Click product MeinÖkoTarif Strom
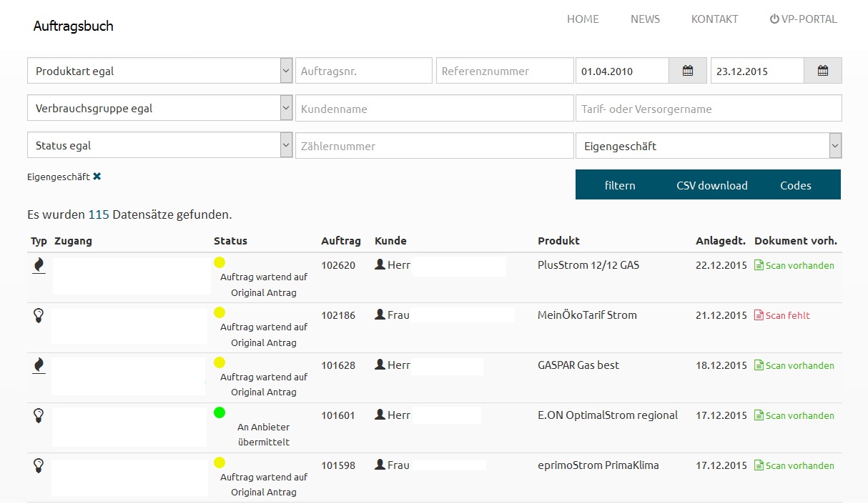 coord(587,315)
